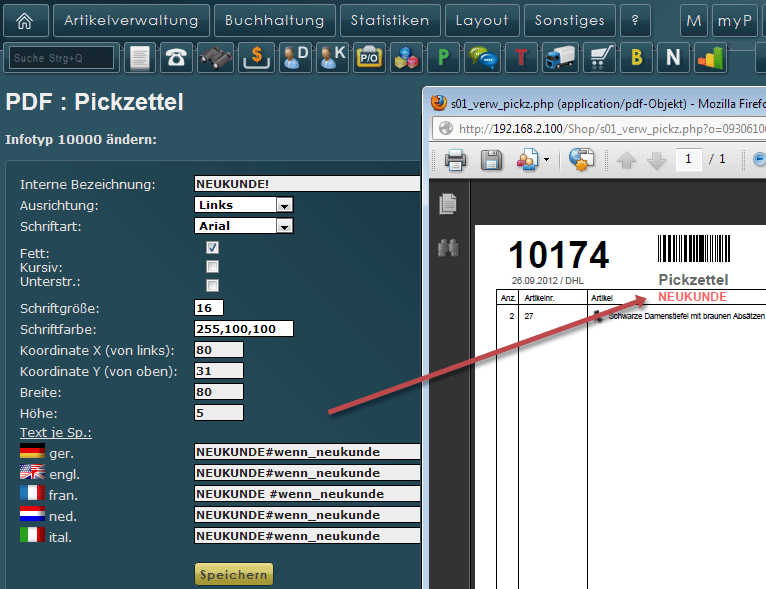Click the Italian flag icon
This screenshot has width=766, height=589.
coord(32,535)
